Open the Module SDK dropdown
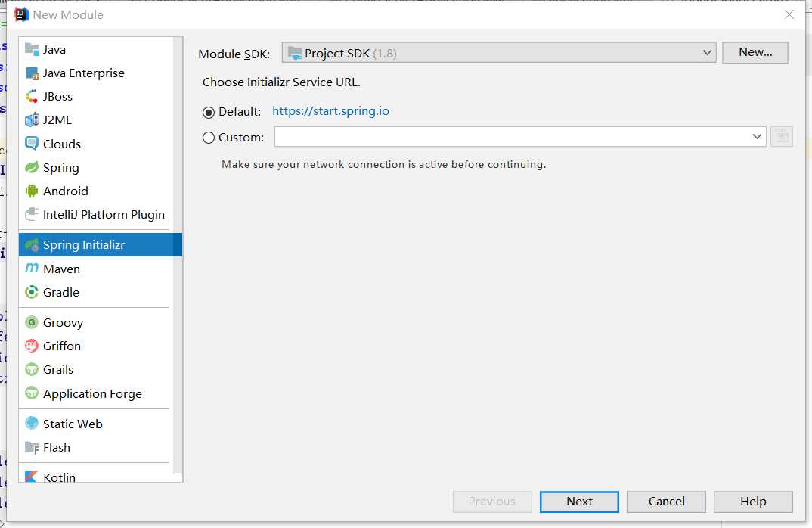Viewport: 812px width, 528px height. coord(499,53)
